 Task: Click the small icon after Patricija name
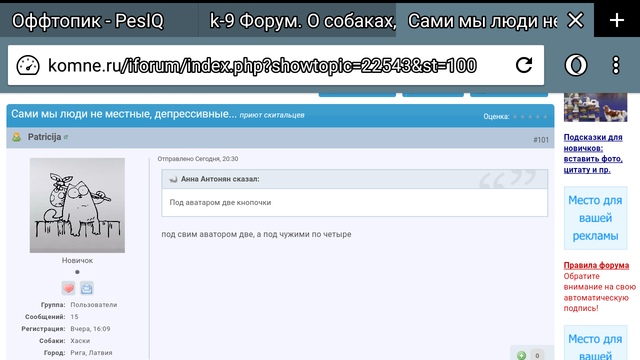(x=66, y=137)
